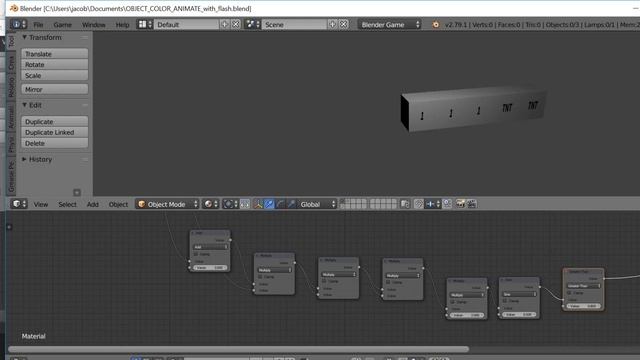This screenshot has width=640, height=360.
Task: Open the 3D view Add menu
Action: pyautogui.click(x=93, y=204)
